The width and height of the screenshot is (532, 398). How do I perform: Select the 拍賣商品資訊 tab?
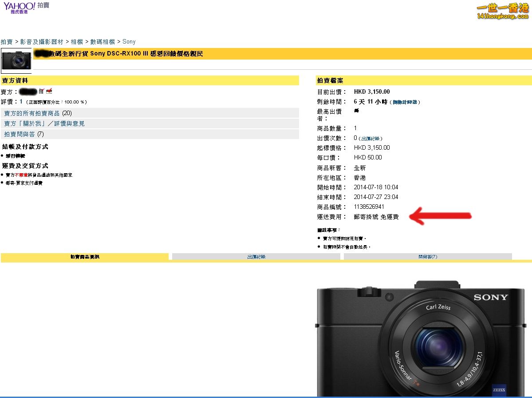point(85,257)
